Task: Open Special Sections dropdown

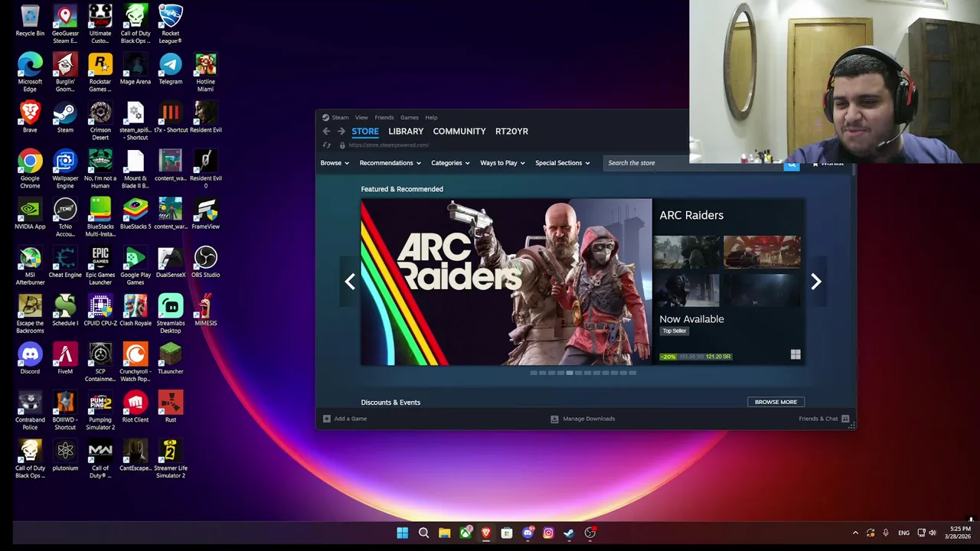Action: 563,163
